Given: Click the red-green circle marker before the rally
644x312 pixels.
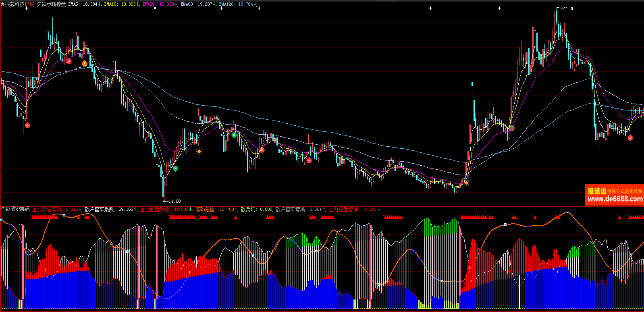Looking at the screenshot, I should tap(512, 128).
